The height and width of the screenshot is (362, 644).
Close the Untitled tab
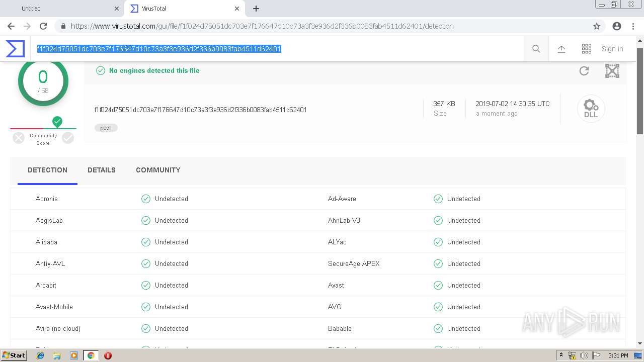tap(117, 9)
